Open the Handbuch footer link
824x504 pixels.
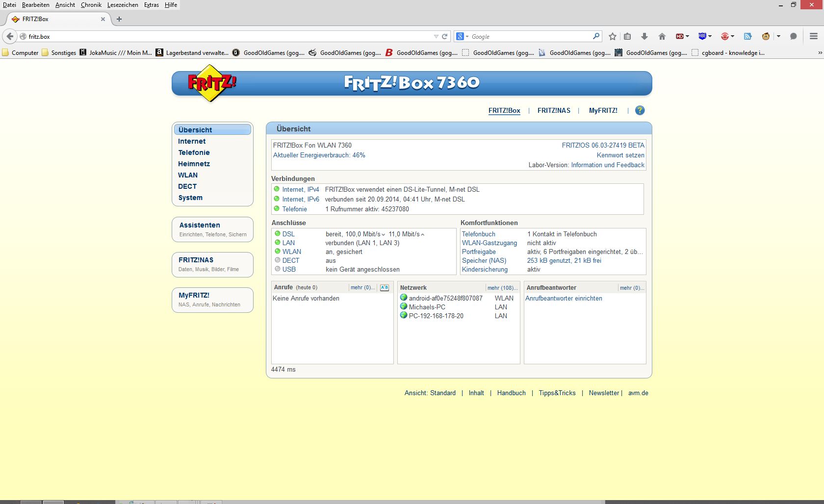click(511, 393)
